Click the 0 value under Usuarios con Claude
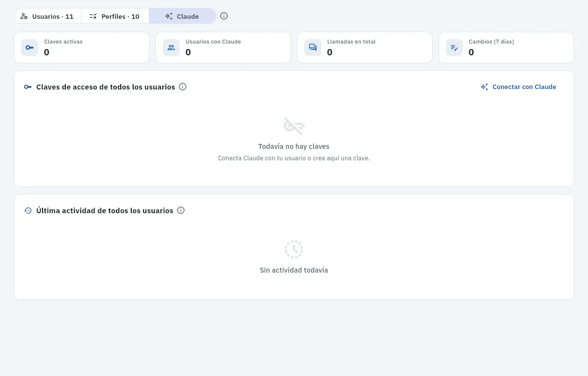 [x=188, y=52]
